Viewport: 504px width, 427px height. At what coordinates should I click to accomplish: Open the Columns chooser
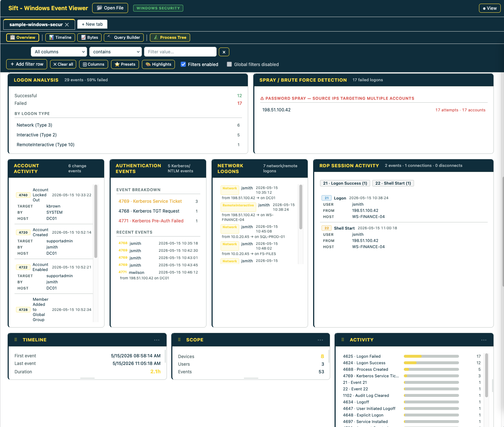click(x=94, y=64)
